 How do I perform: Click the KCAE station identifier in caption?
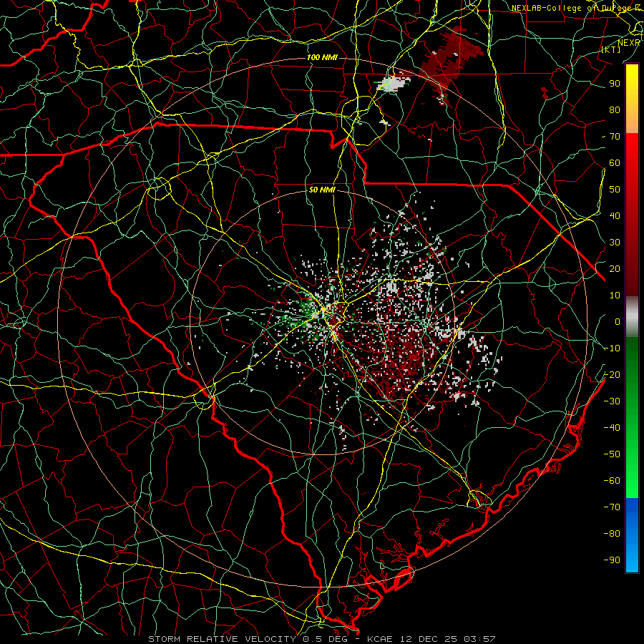[379, 639]
